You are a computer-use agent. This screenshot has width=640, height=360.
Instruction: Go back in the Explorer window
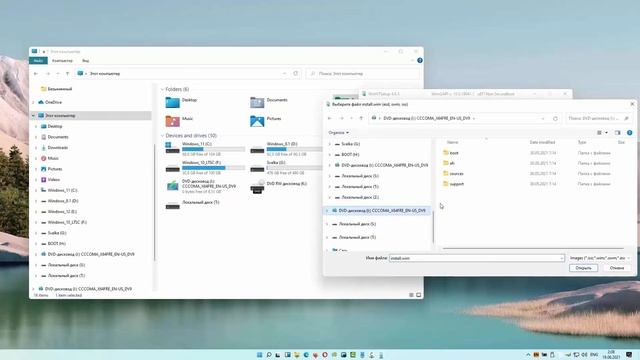pos(36,73)
